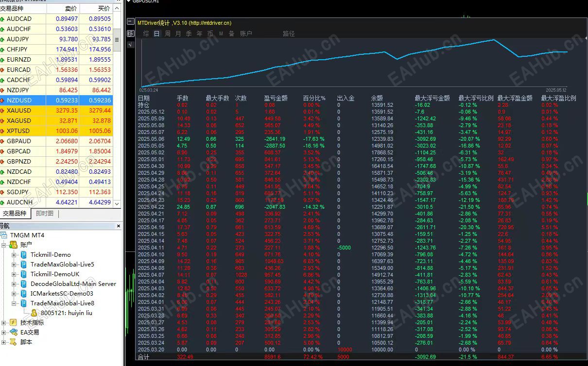Click the NZDCAD up-arrow icon
The height and width of the screenshot is (366, 588).
tap(2, 172)
